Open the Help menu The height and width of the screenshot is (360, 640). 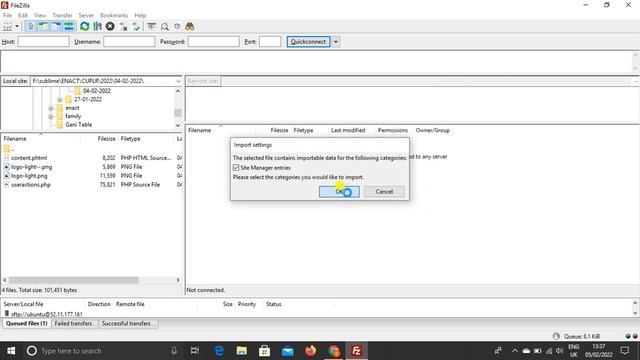point(140,15)
